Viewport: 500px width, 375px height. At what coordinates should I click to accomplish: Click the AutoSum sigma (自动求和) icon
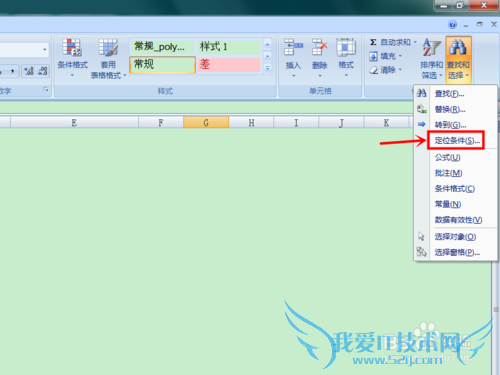tap(373, 42)
